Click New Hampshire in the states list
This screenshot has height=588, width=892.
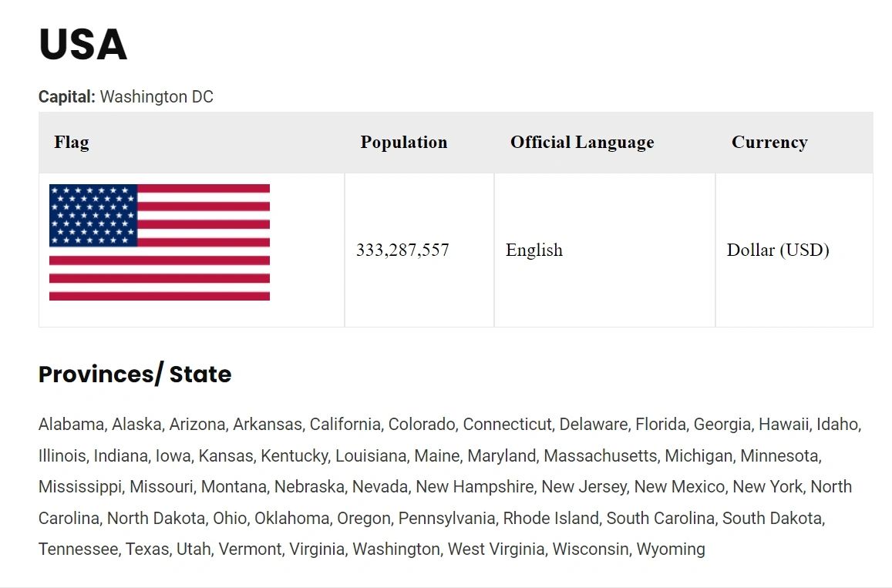474,487
